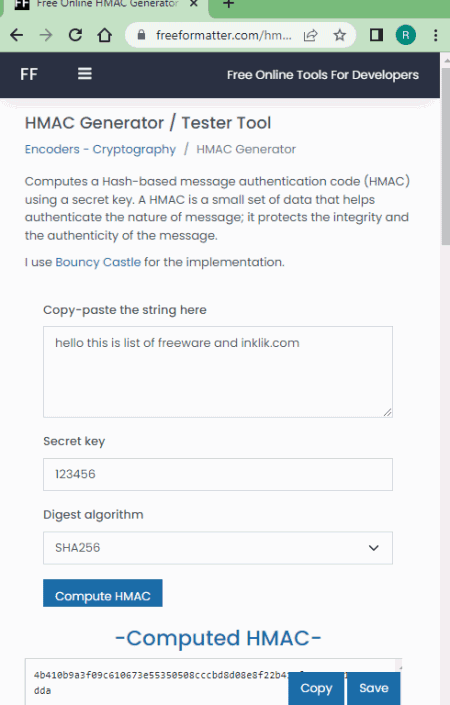Viewport: 450px width, 705px height.
Task: Open the browser home icon
Action: point(105,35)
